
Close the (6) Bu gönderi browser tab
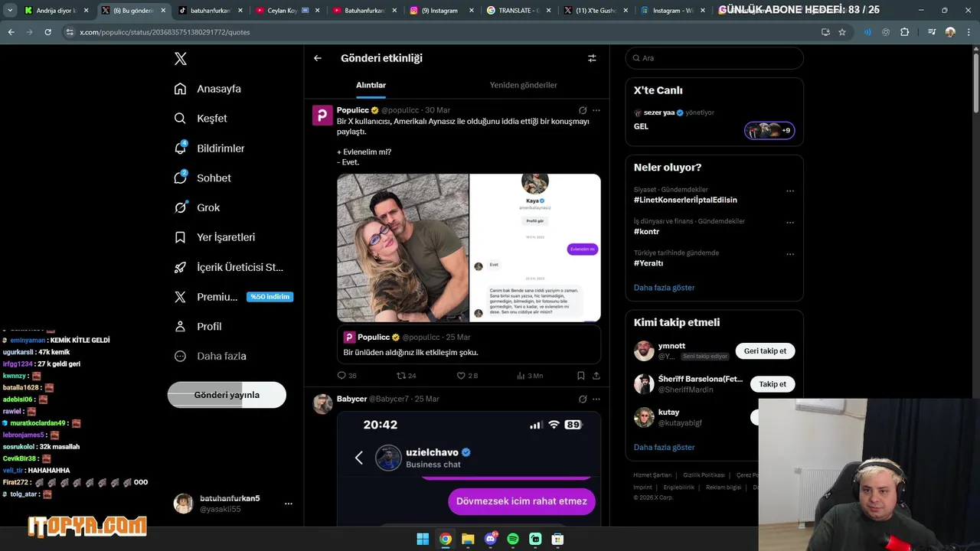pyautogui.click(x=163, y=11)
